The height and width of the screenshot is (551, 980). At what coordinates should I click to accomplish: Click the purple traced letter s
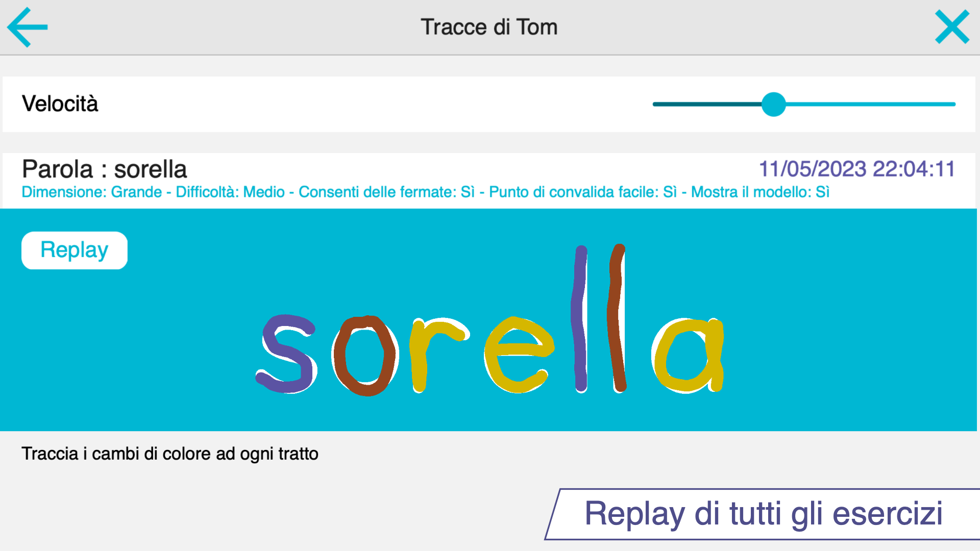(285, 354)
